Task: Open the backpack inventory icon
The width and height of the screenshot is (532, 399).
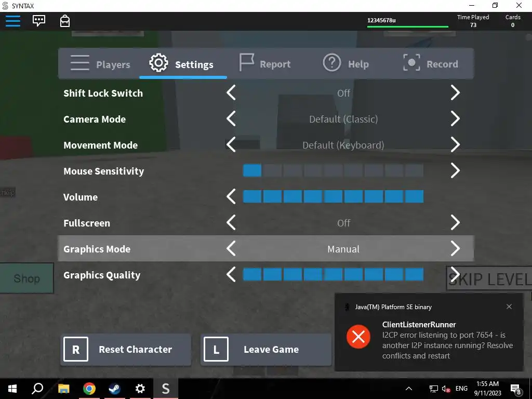Action: 65,21
